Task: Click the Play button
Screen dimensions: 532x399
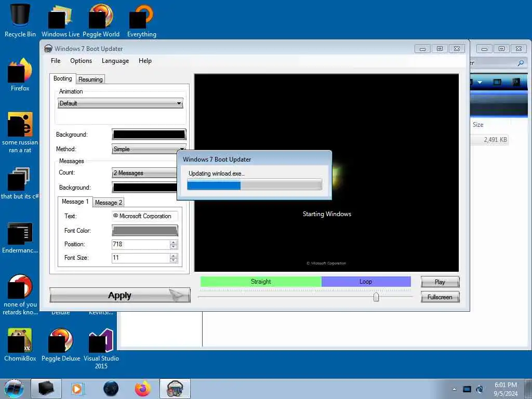Action: [440, 282]
